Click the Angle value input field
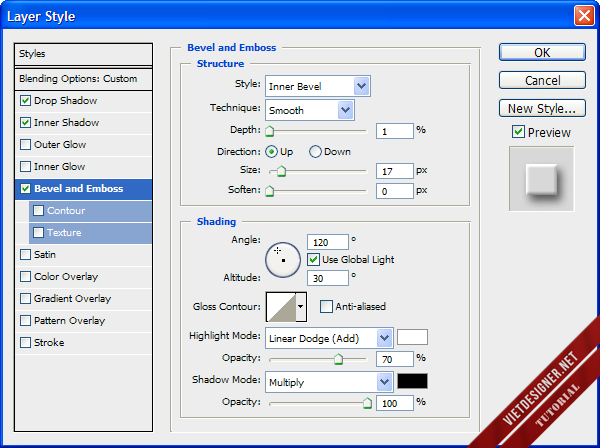The height and width of the screenshot is (448, 600). coord(328,242)
